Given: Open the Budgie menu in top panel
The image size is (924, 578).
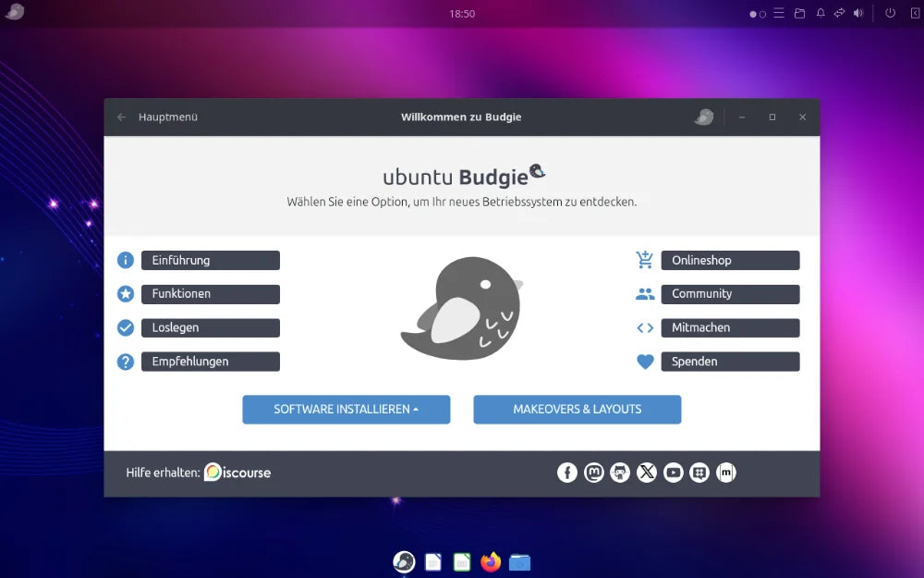Looking at the screenshot, I should (14, 12).
